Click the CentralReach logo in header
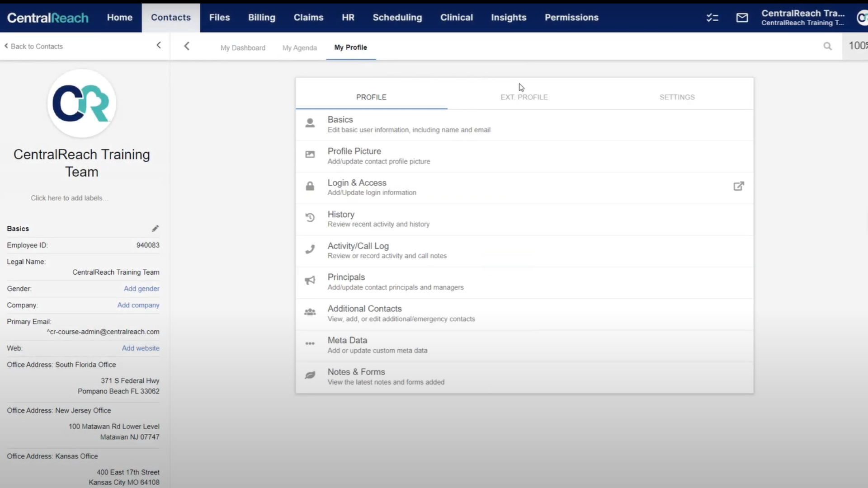868x488 pixels. tap(48, 18)
